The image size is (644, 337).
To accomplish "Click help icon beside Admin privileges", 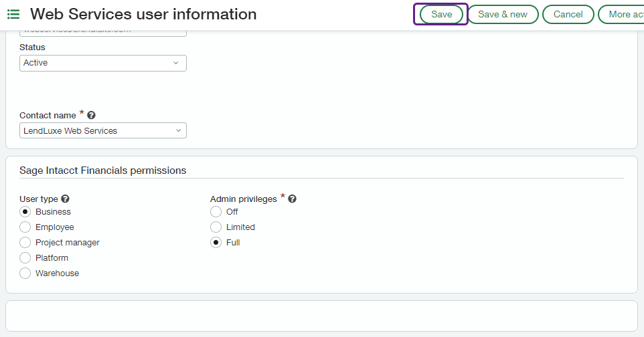I will click(292, 199).
